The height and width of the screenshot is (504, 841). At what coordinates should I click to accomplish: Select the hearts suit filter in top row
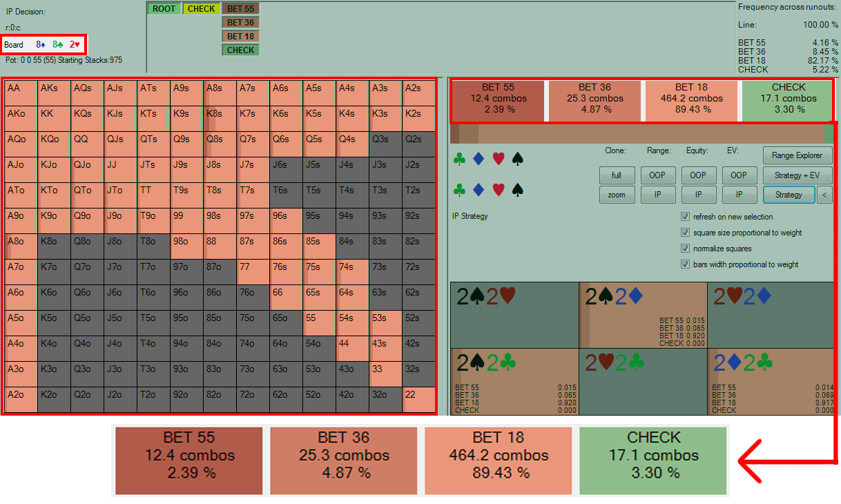tap(498, 159)
